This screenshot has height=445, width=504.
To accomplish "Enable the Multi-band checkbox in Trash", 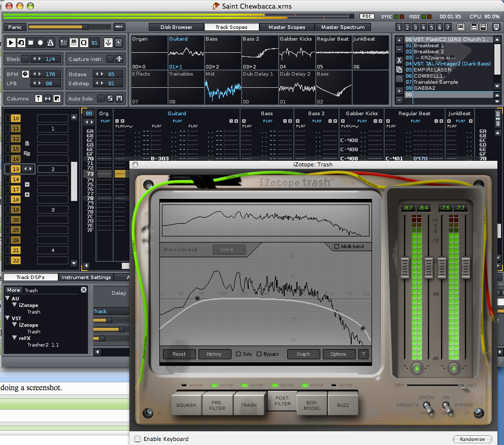I will 337,247.
